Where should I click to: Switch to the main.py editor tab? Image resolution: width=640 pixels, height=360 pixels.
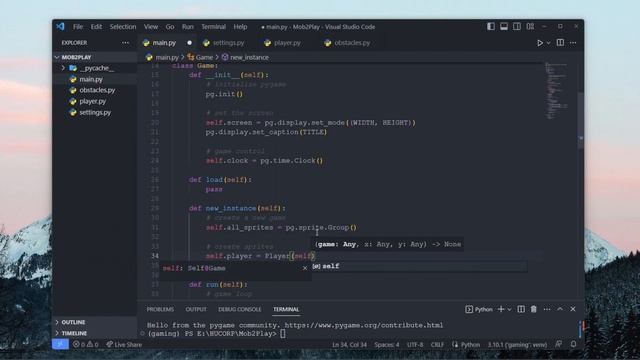[x=164, y=42]
